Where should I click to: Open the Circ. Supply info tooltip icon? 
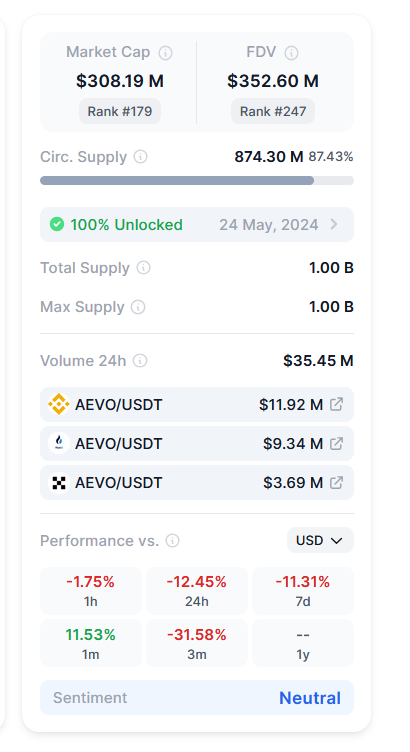(x=141, y=157)
